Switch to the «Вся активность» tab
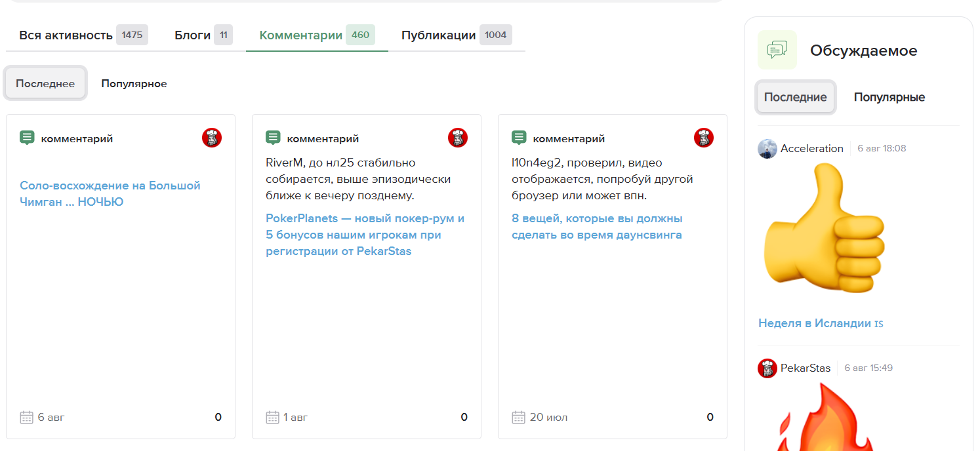 point(63,35)
